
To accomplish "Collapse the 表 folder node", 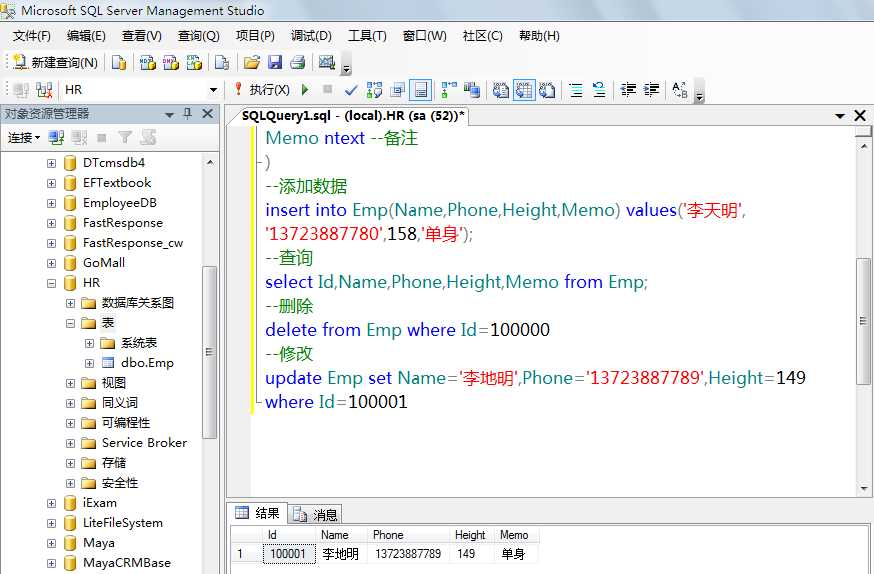I will click(70, 323).
